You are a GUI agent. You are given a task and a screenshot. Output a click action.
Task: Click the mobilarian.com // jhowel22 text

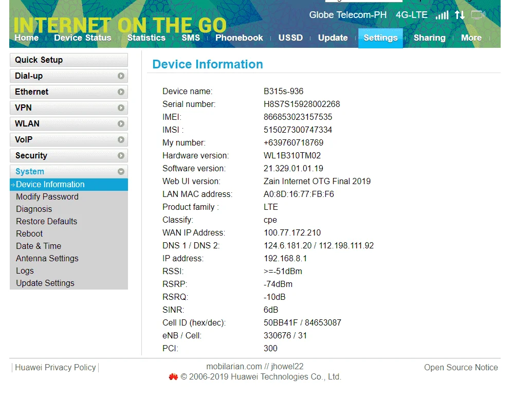pyautogui.click(x=255, y=367)
